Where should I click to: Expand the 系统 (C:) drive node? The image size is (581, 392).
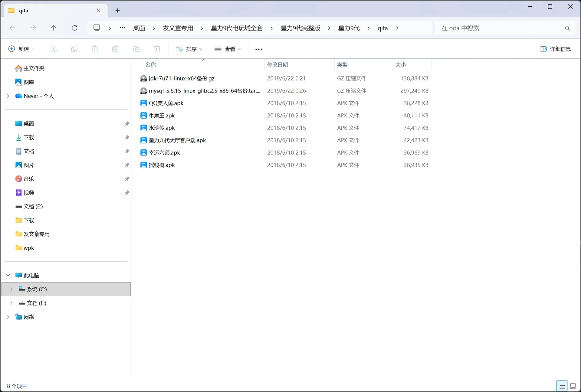[11, 289]
